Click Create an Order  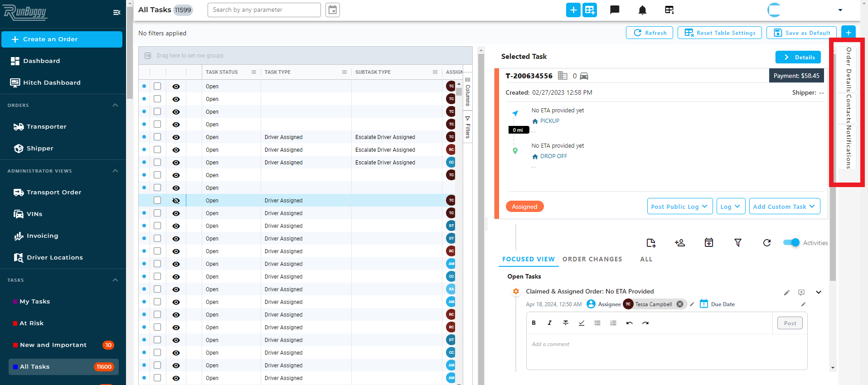click(62, 39)
